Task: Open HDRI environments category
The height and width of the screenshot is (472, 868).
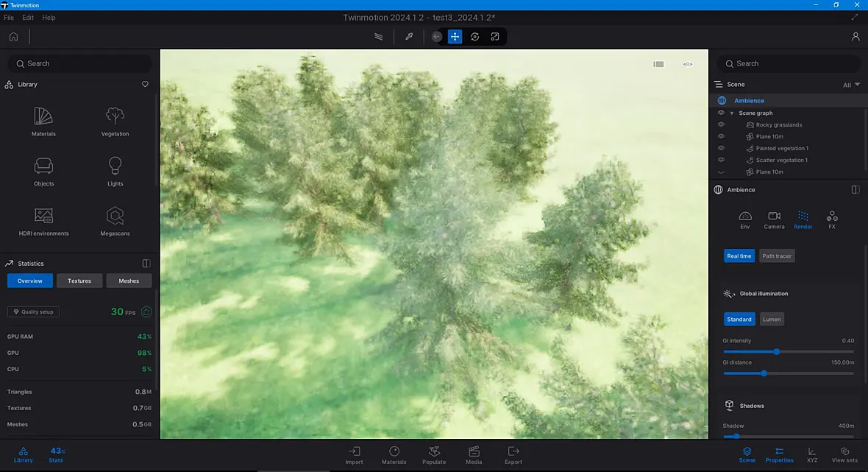Action: [43, 222]
